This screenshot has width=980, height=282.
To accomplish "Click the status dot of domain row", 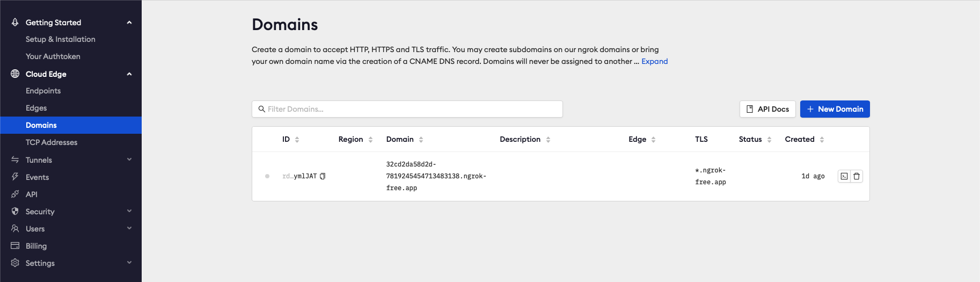I will [x=267, y=176].
